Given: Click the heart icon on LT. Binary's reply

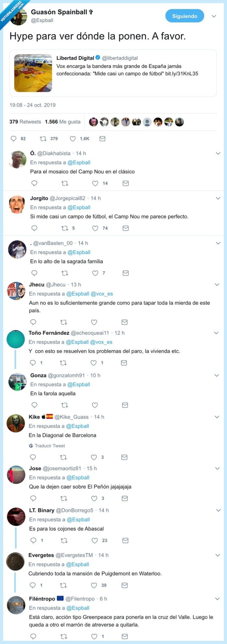Looking at the screenshot, I should click(94, 540).
